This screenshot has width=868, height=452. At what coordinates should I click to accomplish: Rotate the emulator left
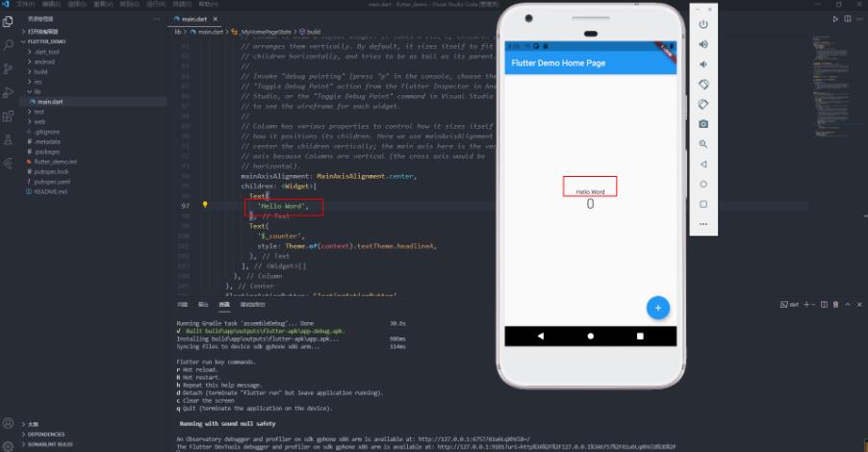[x=703, y=84]
